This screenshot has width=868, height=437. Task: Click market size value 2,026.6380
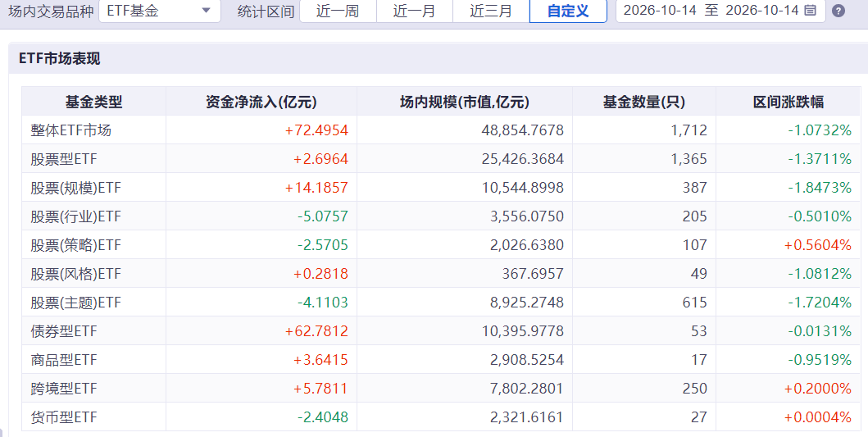coord(527,245)
